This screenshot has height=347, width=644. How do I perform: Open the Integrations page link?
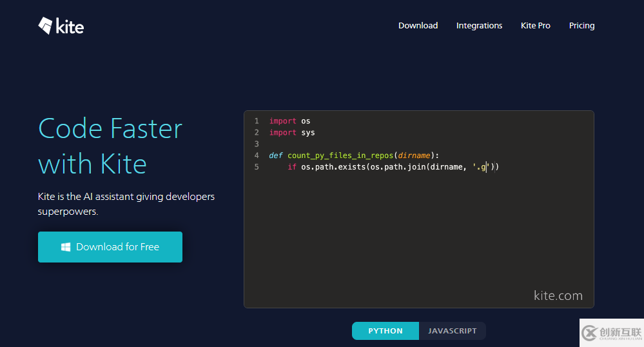479,26
